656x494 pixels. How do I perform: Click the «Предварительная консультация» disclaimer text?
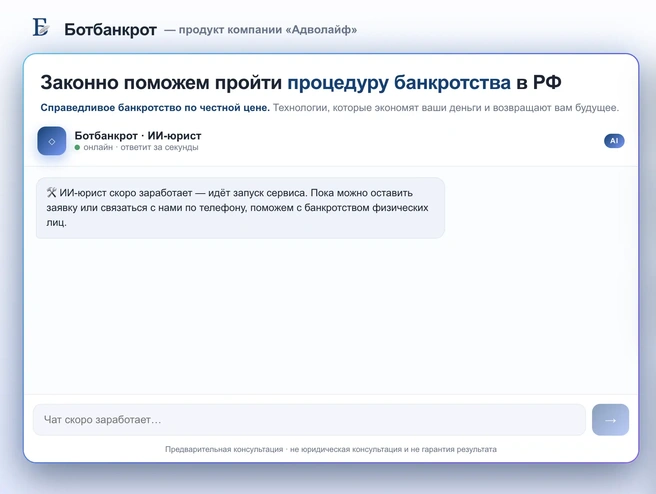(x=331, y=449)
